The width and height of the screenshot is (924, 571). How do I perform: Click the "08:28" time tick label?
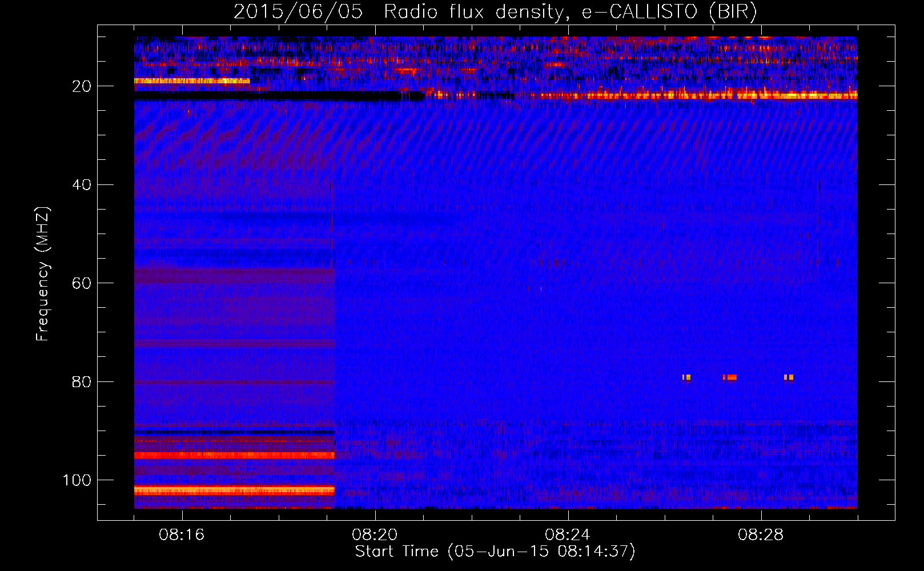pos(761,535)
